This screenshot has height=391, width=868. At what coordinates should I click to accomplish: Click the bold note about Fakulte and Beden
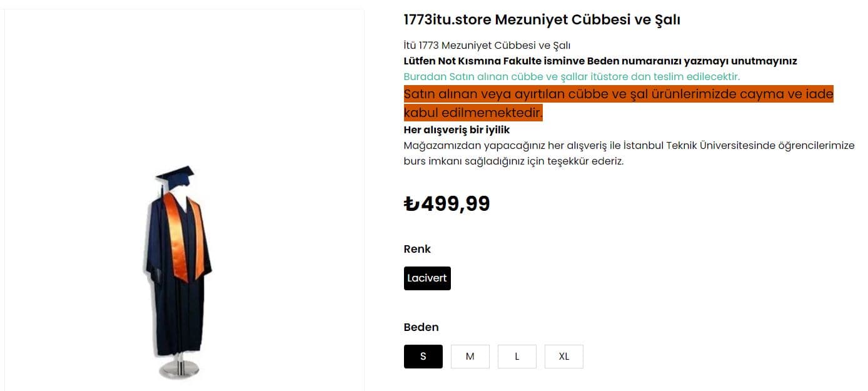tap(600, 61)
